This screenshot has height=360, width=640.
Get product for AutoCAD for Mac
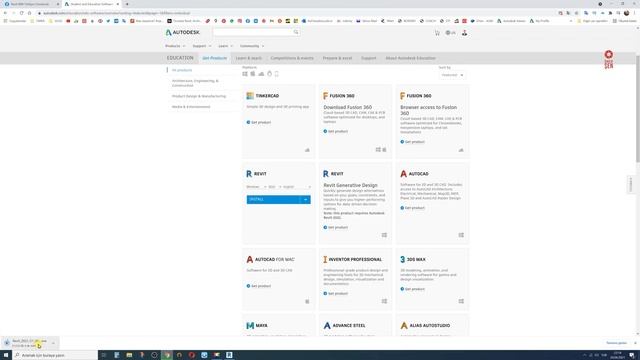pyautogui.click(x=259, y=286)
